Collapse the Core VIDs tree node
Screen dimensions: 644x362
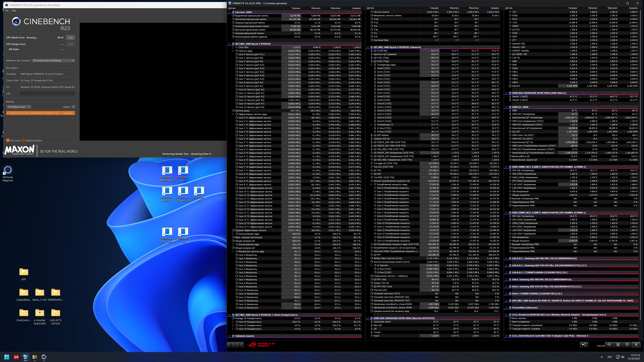coord(233,47)
